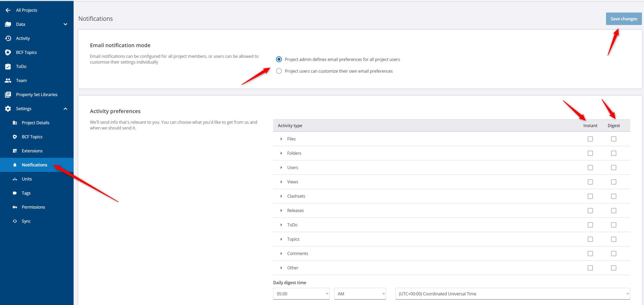The width and height of the screenshot is (644, 305).
Task: Collapse the Settings sidebar section chevron
Action: (66, 109)
